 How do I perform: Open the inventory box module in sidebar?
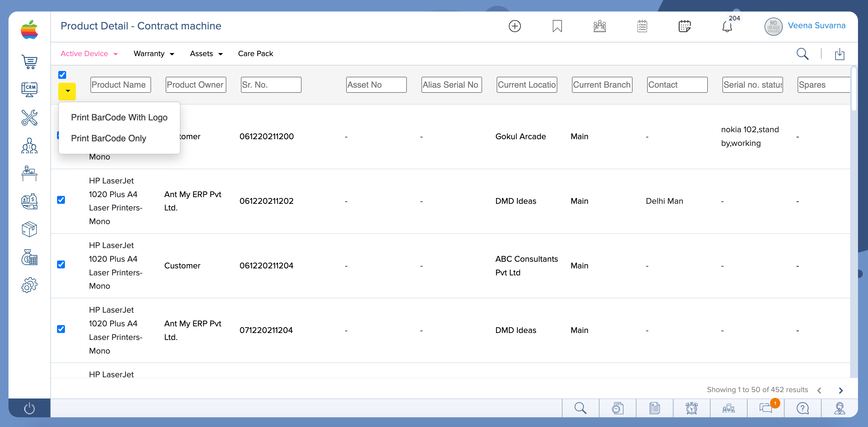pyautogui.click(x=29, y=229)
